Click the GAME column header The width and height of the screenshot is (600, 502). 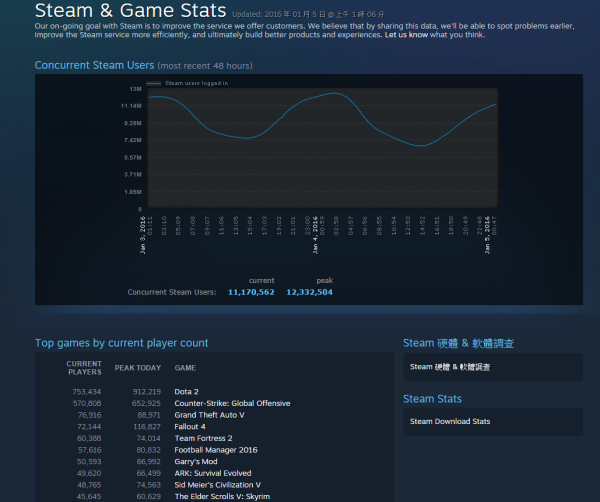[185, 368]
